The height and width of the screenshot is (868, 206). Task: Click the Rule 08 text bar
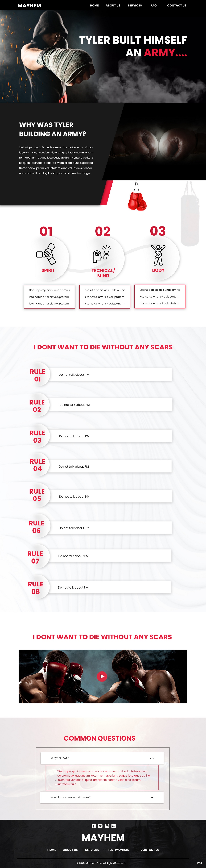[x=110, y=587]
